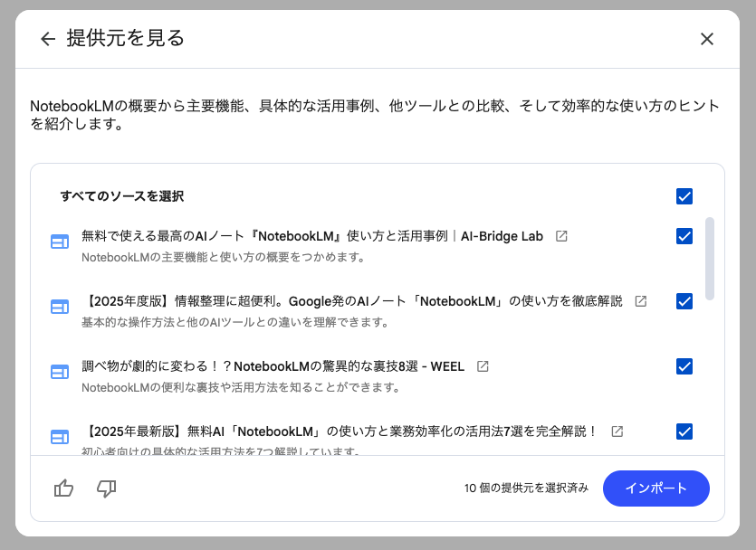Viewport: 756px width, 550px height.
Task: Click description NotebookLMの主要機能と使い方の概要をつかめます
Action: (x=224, y=257)
